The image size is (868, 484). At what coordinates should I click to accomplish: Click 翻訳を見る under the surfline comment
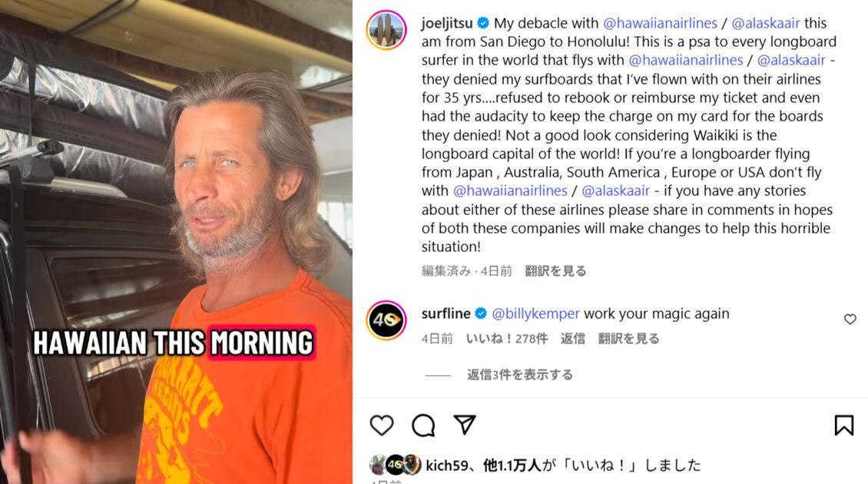(628, 338)
